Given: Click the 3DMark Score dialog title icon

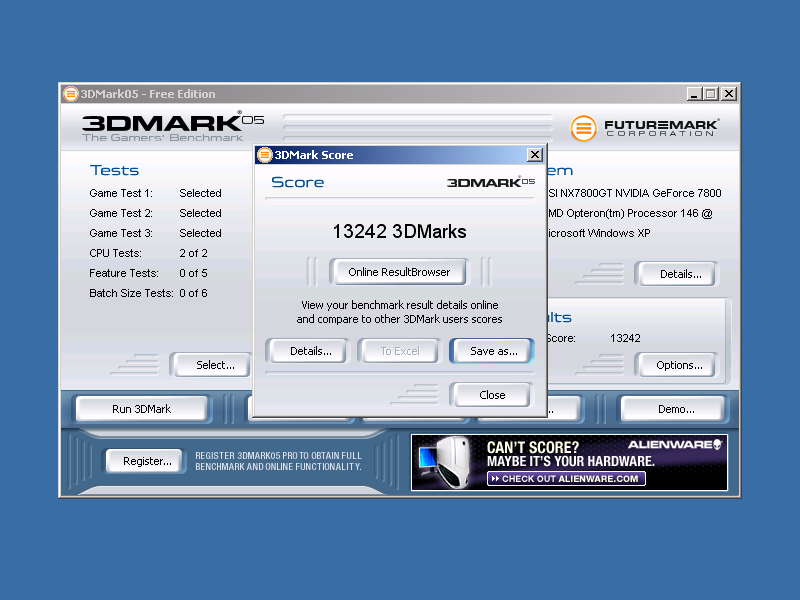Looking at the screenshot, I should click(x=265, y=155).
